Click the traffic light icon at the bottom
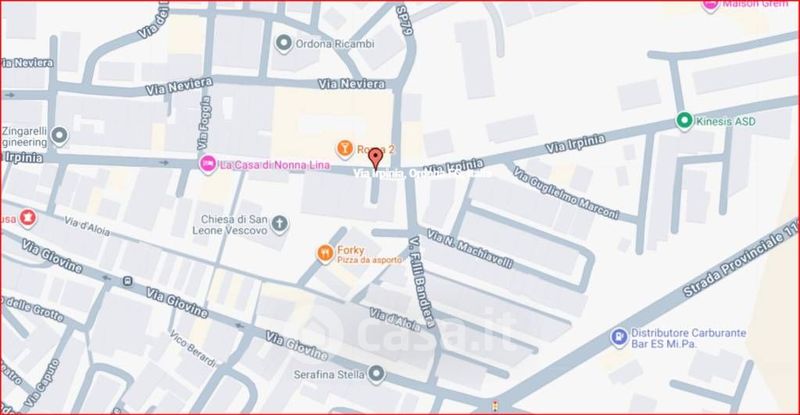Image resolution: width=800 pixels, height=415 pixels. 494,406
